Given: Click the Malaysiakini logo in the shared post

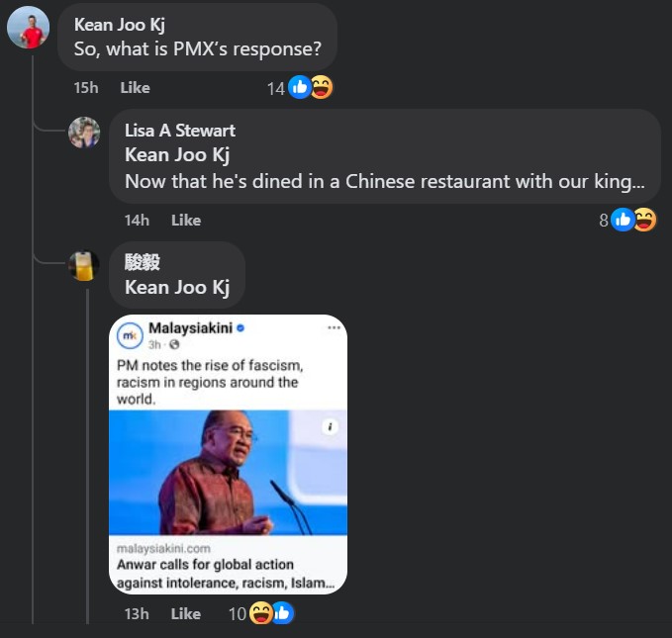Looking at the screenshot, I should pos(131,336).
